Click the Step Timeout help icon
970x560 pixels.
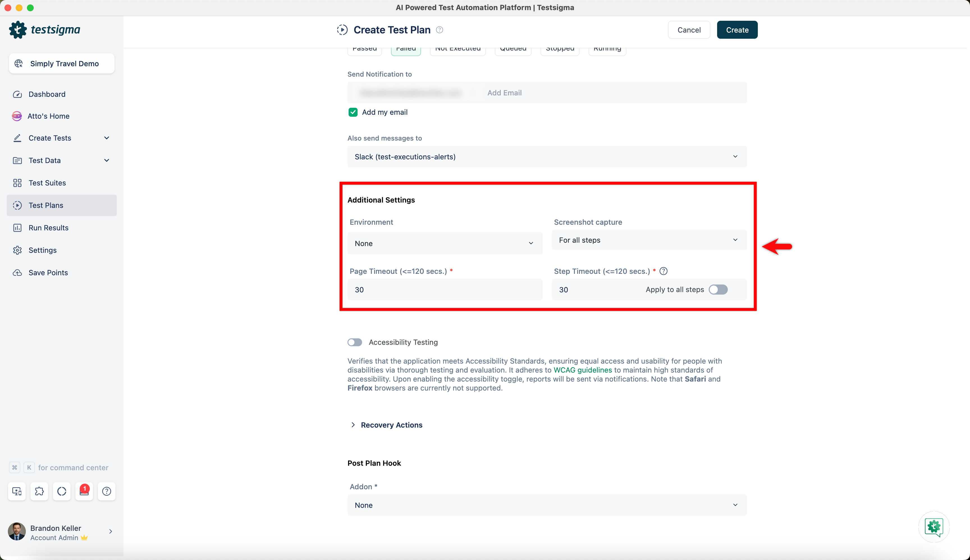[663, 271]
